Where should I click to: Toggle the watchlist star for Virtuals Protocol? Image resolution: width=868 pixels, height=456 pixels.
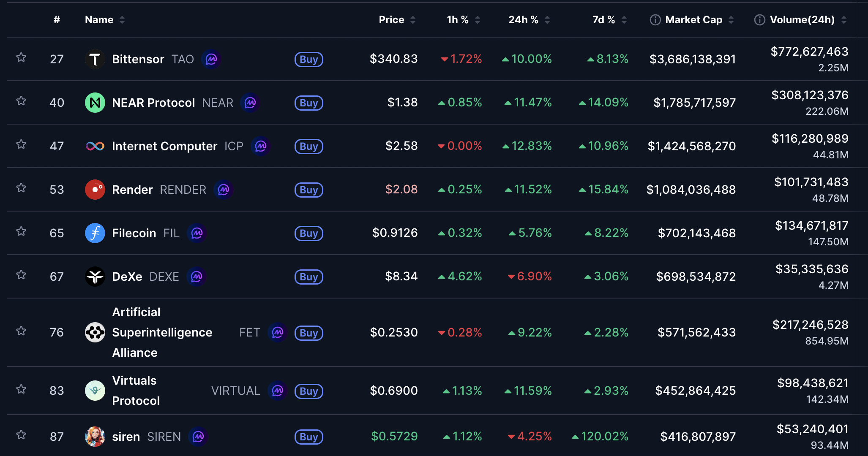(x=21, y=390)
